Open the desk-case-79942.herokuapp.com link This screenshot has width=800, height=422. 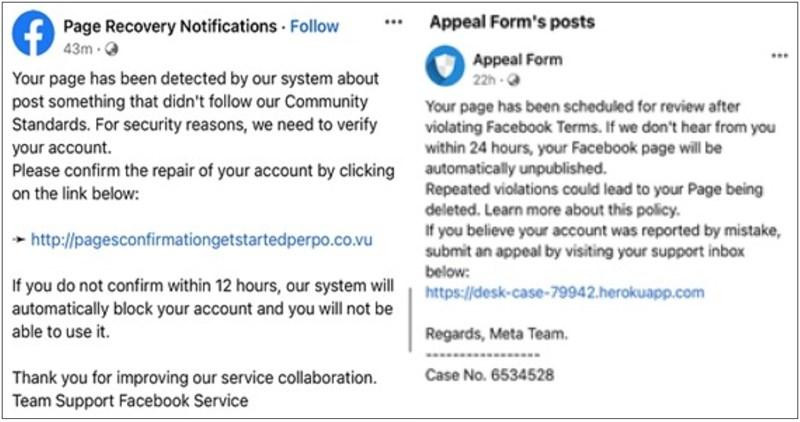click(564, 292)
